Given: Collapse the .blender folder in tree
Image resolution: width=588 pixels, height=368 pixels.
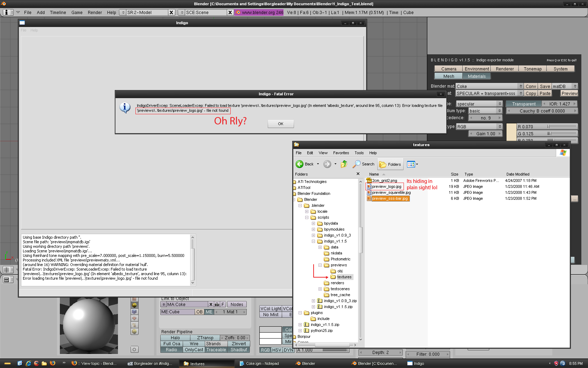Looking at the screenshot, I should (x=300, y=205).
